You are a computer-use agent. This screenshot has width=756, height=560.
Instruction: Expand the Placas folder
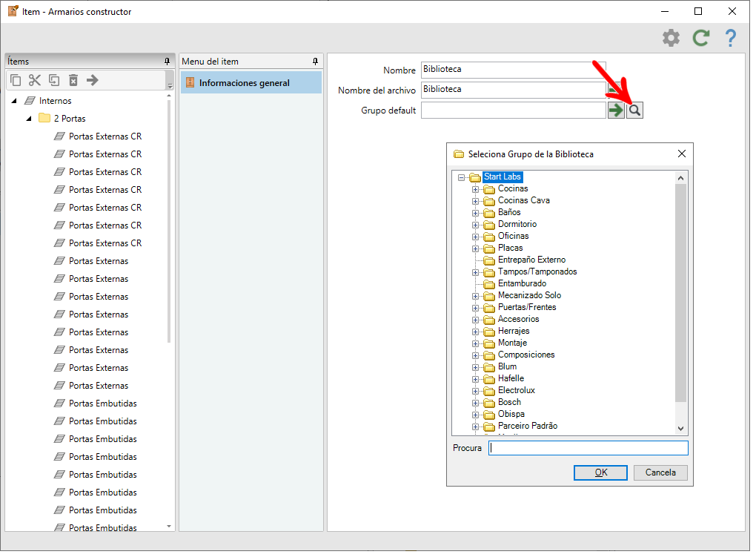coord(475,248)
